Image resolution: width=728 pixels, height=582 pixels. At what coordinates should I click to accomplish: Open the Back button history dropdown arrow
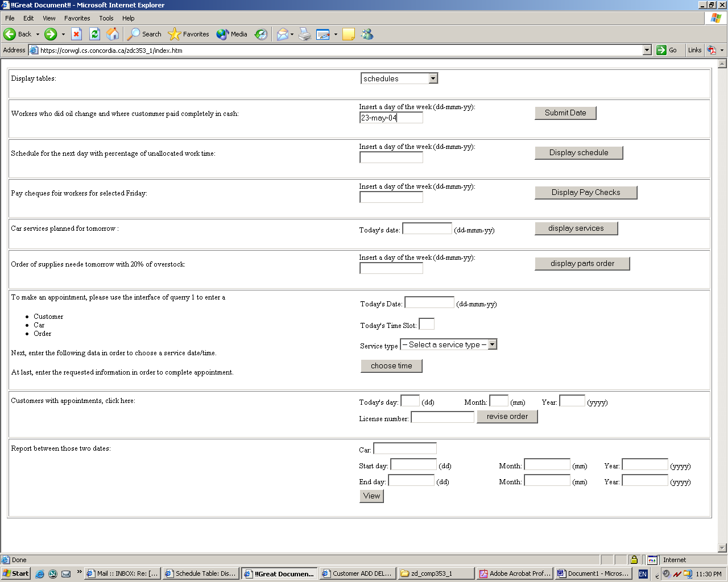pyautogui.click(x=38, y=34)
